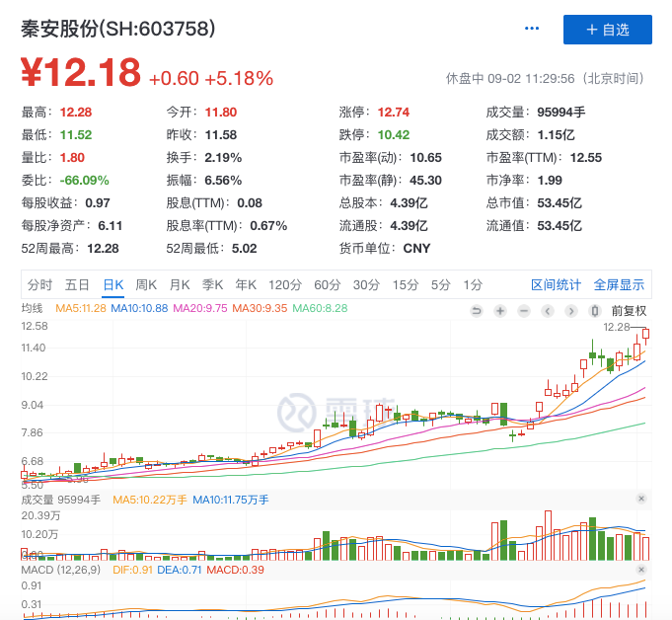The height and width of the screenshot is (620, 672).
Task: Click the 货币单位 CNY value
Action: [x=416, y=249]
